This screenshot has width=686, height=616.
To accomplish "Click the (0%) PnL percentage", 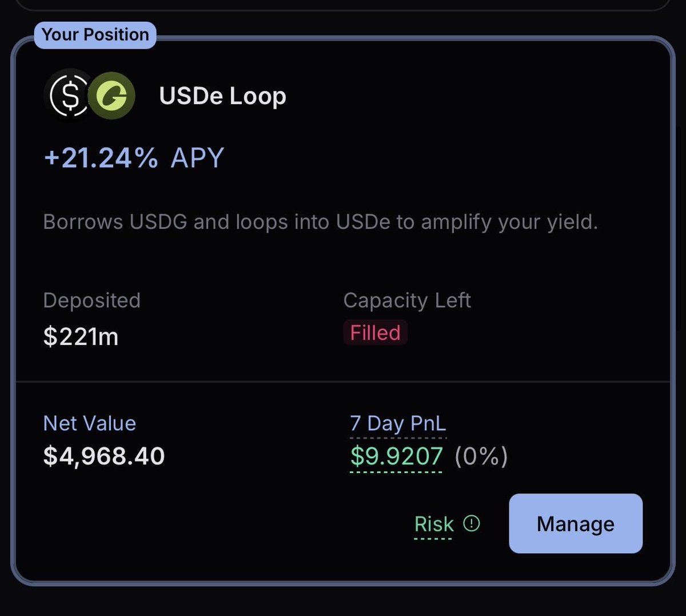I will (481, 456).
